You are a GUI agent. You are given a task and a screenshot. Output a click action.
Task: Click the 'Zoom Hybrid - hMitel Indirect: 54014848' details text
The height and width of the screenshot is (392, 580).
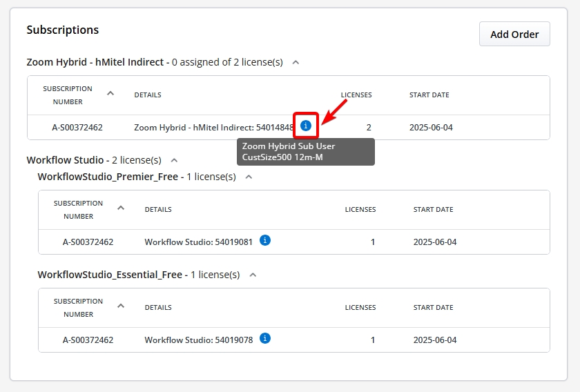pos(214,128)
